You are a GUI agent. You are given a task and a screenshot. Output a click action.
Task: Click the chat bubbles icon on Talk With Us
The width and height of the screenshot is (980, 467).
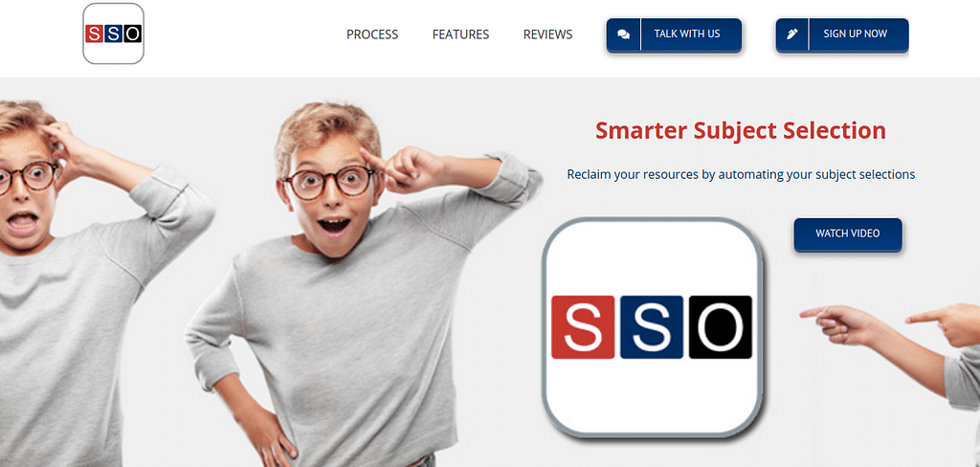[623, 34]
